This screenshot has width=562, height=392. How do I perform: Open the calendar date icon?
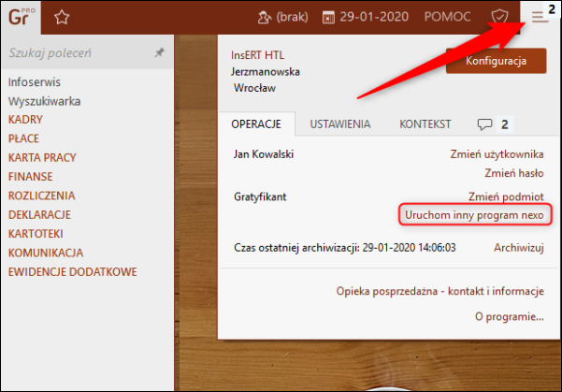328,17
